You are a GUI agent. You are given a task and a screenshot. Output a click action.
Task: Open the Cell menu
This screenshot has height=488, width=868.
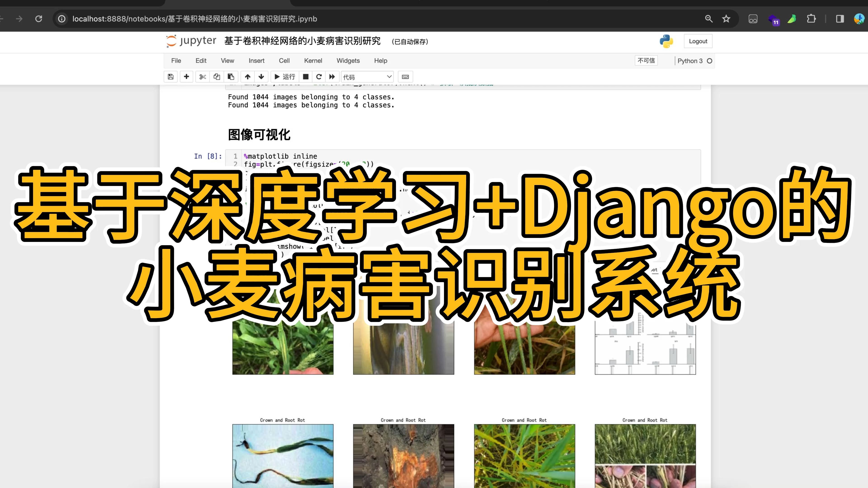point(284,61)
